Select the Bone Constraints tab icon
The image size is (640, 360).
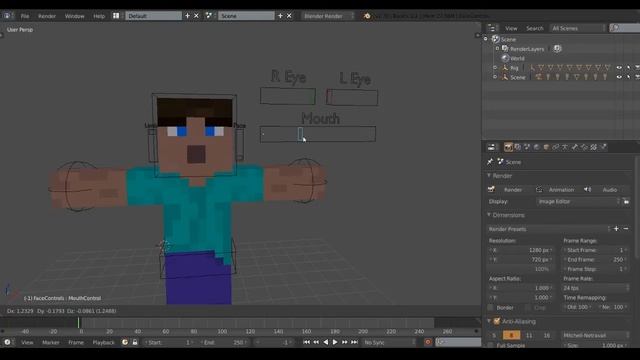[584, 147]
